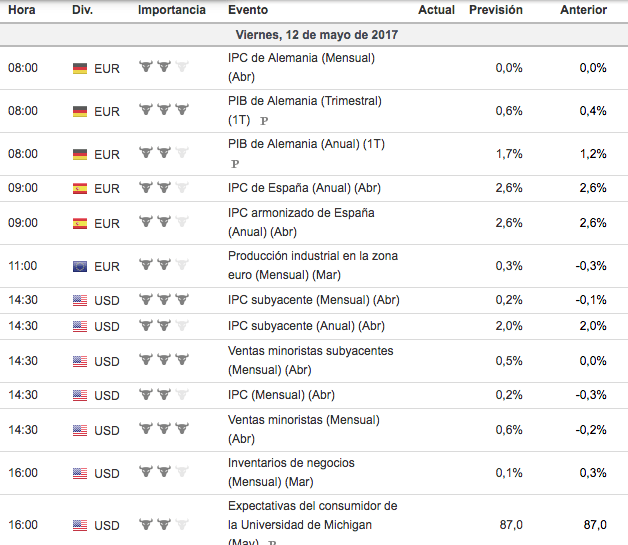This screenshot has width=628, height=545.
Task: Click the EU flag in the 11:00 row
Action: coord(80,266)
